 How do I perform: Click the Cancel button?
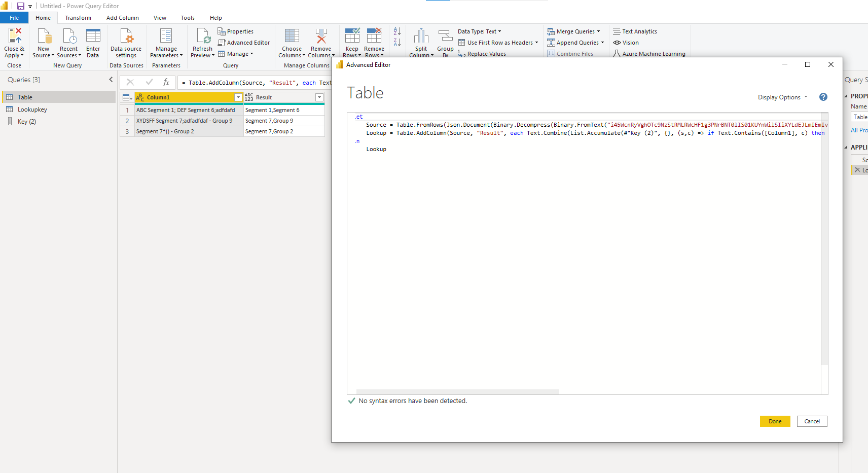[812, 421]
